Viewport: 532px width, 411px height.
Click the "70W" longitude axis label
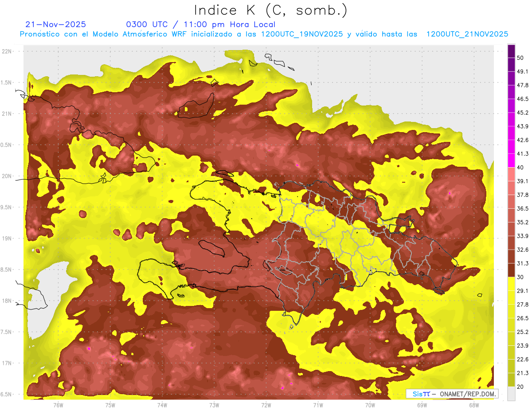pyautogui.click(x=370, y=405)
